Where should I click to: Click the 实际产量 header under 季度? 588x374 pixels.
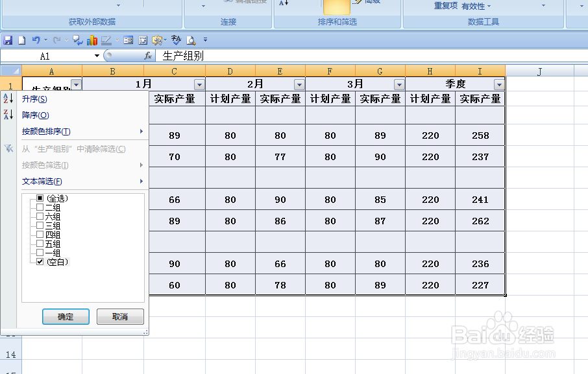coord(480,99)
